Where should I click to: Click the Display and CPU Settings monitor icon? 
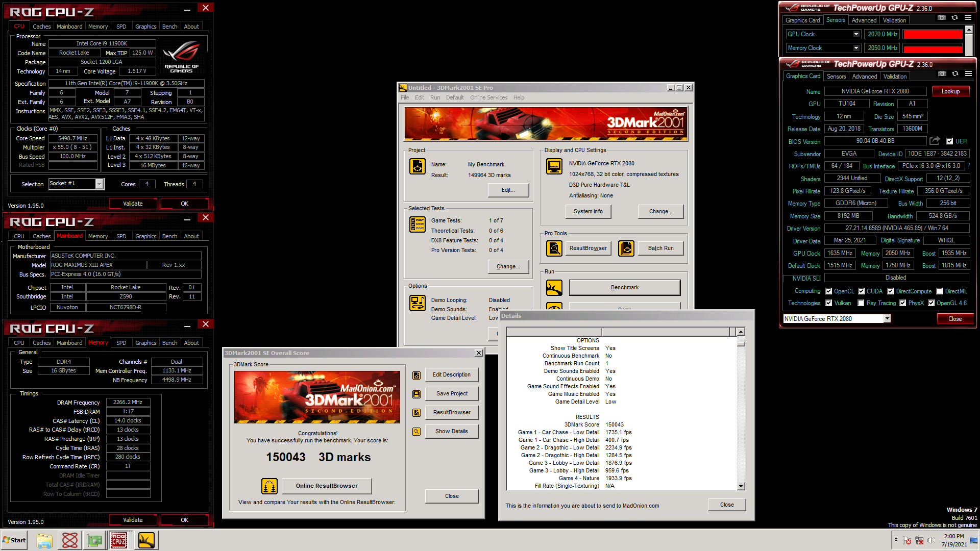tap(554, 166)
